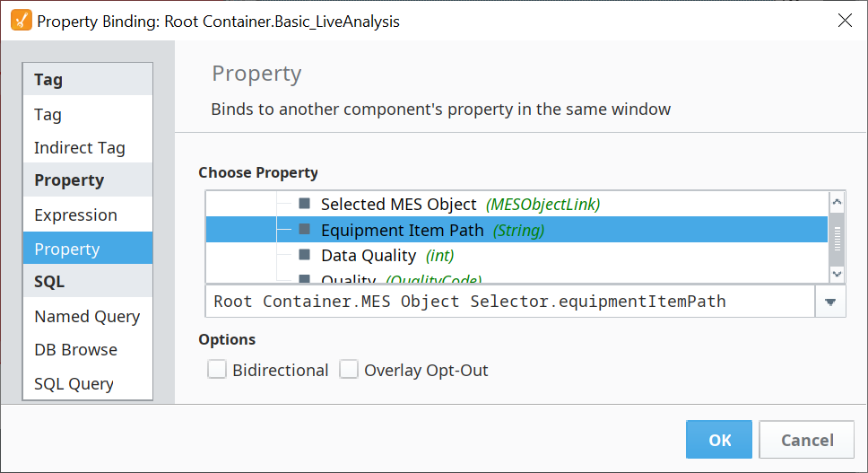
Task: Confirm the binding with OK
Action: point(719,440)
